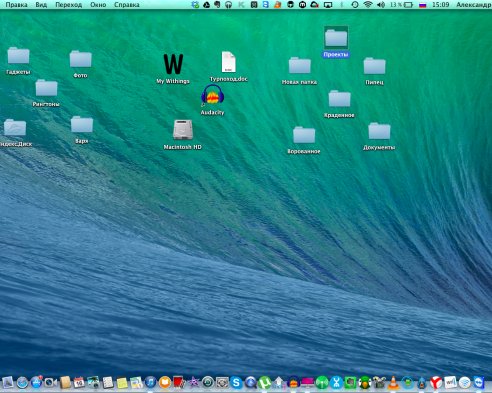Launch iTunes from the Dock
This screenshot has width=492, height=393.
click(150, 382)
